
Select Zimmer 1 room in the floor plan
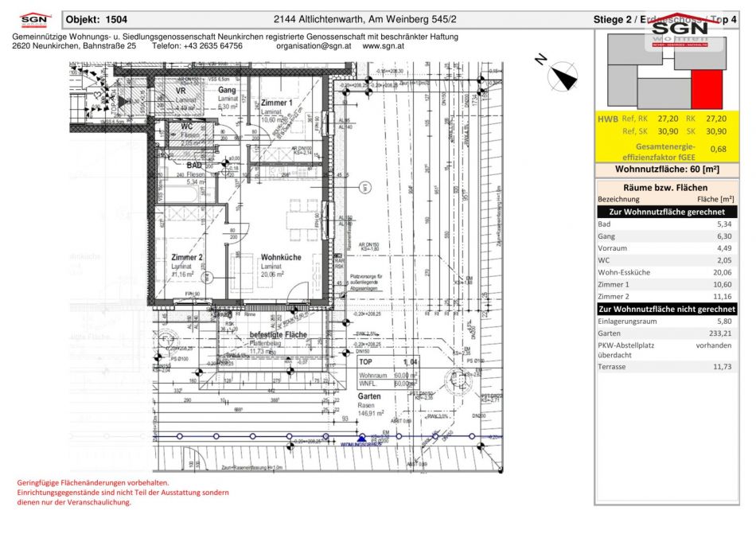pyautogui.click(x=276, y=103)
